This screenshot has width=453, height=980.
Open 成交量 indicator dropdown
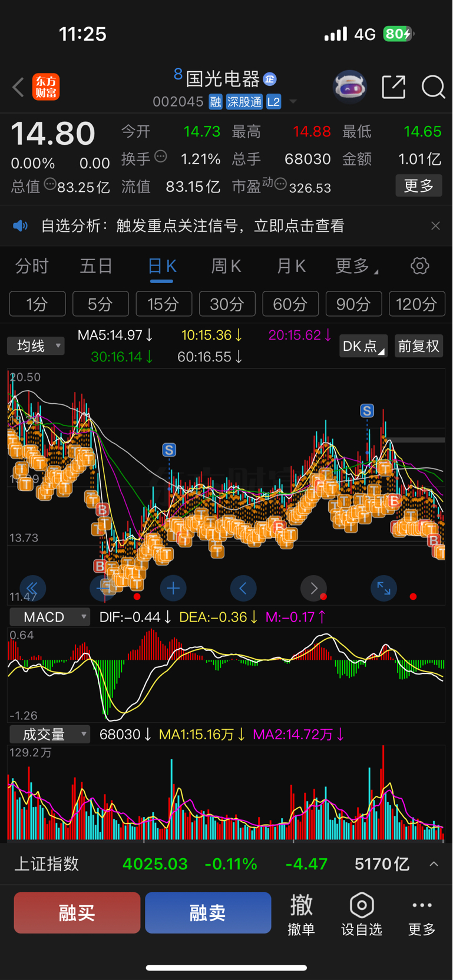click(x=50, y=735)
